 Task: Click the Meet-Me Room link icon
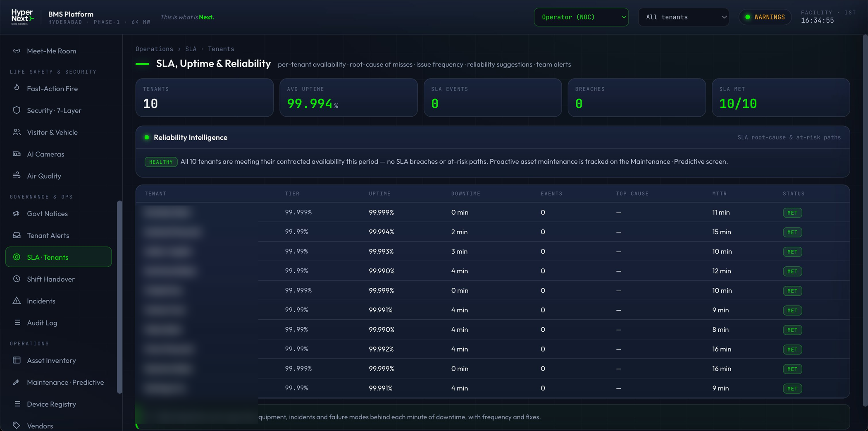pos(17,51)
